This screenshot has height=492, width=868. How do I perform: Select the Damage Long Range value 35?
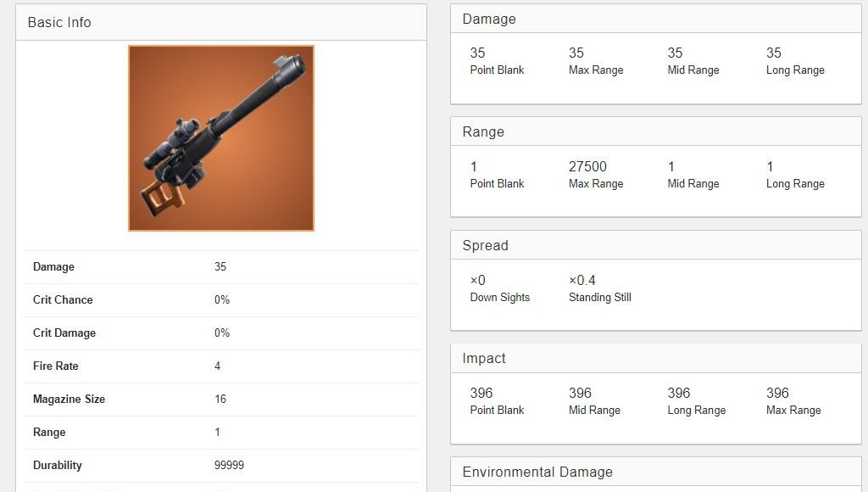click(x=774, y=53)
